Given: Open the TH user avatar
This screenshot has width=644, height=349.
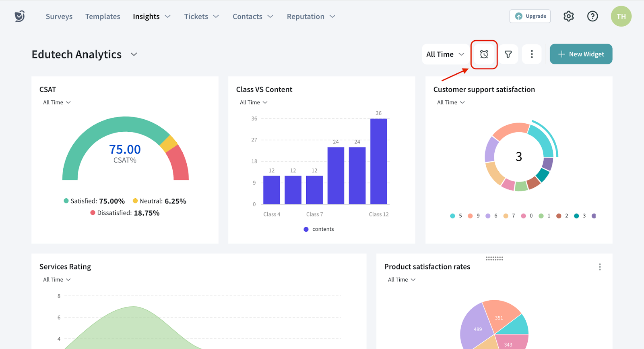Looking at the screenshot, I should [x=621, y=17].
